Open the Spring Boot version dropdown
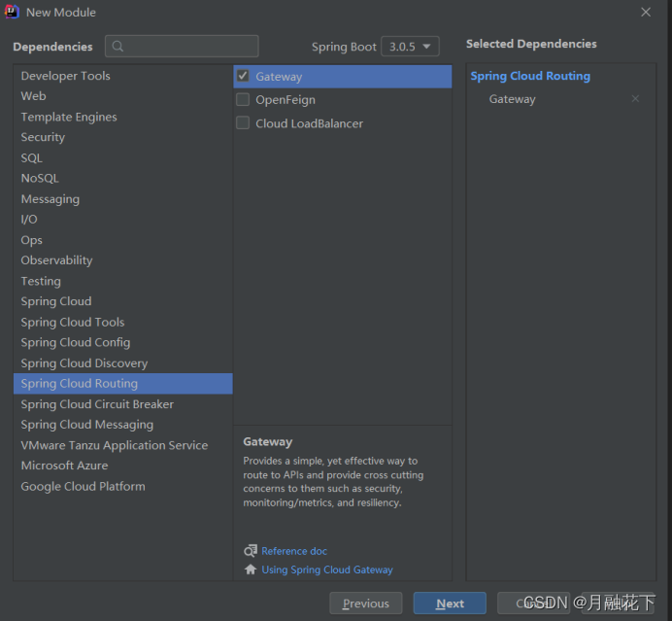 (x=410, y=47)
